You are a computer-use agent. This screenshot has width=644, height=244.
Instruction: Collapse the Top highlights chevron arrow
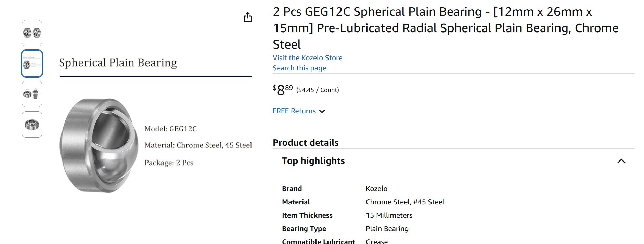621,161
